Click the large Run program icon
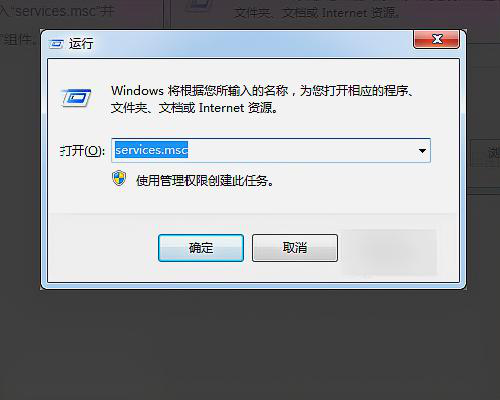The width and height of the screenshot is (500, 400). point(76,98)
